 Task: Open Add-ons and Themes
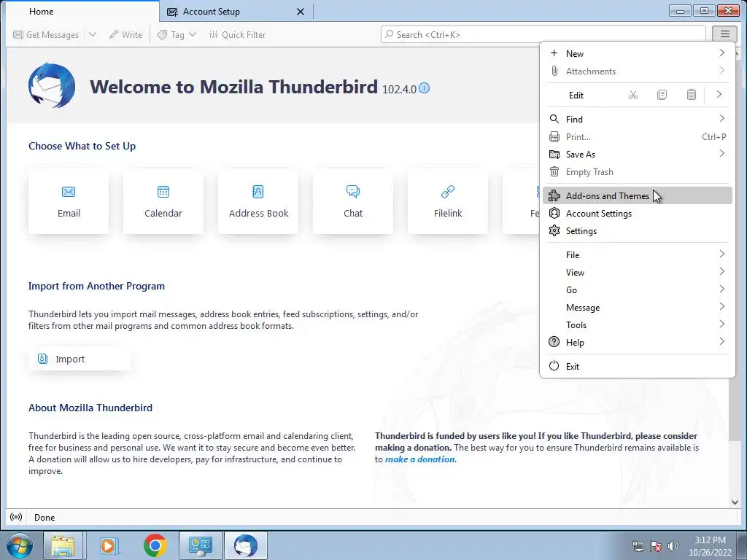pos(637,195)
